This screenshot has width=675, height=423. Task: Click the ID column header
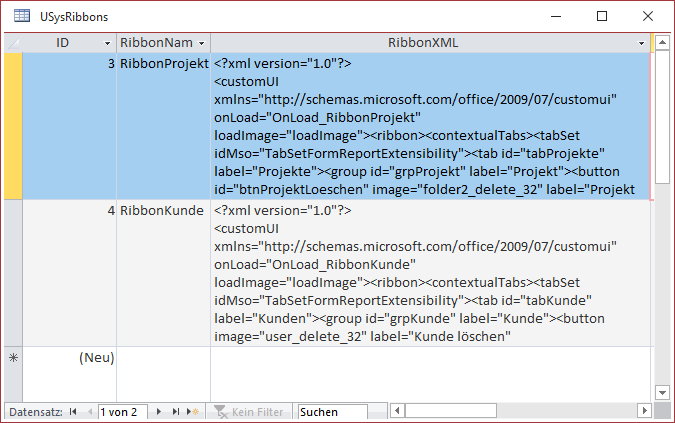tap(69, 43)
